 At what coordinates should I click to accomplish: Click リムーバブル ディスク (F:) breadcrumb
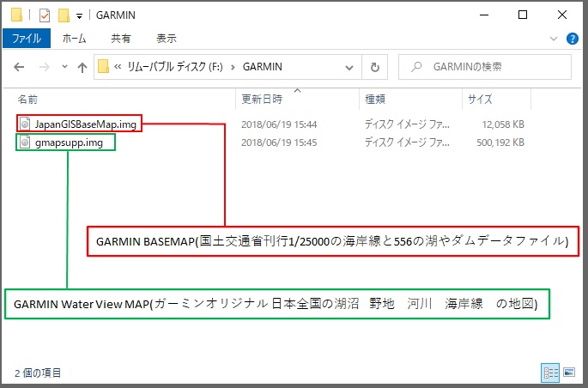175,67
